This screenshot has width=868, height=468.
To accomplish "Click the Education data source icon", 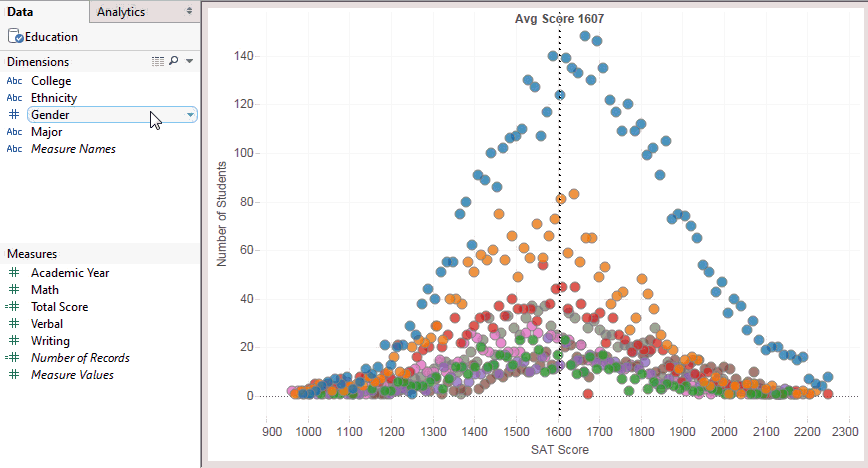I will 15,37.
